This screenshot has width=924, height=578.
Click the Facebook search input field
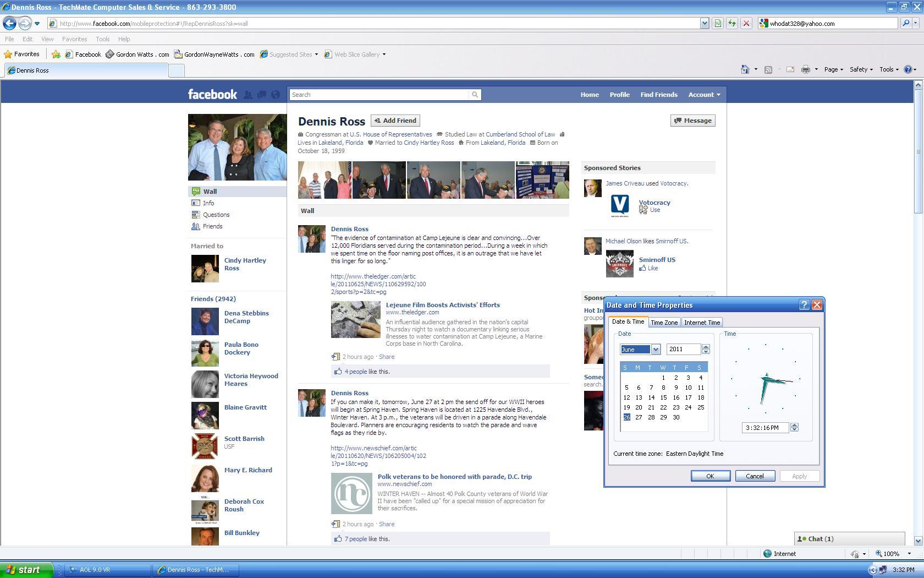click(380, 95)
